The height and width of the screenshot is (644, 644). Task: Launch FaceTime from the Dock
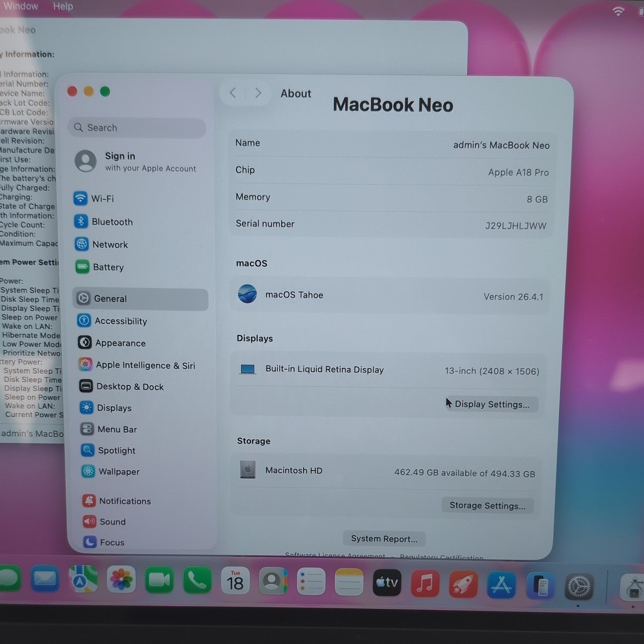coord(159,580)
